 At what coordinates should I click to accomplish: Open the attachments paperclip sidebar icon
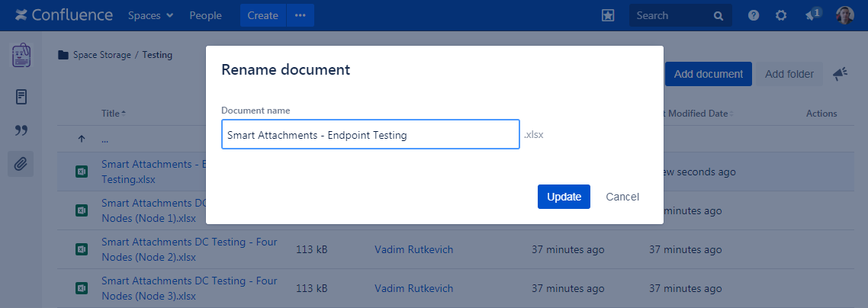[21, 163]
